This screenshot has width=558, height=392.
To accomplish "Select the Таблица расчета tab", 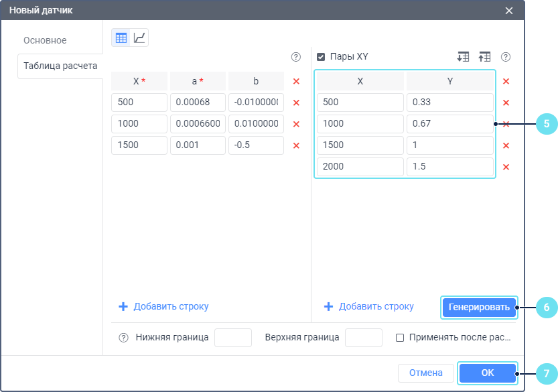I will click(60, 66).
